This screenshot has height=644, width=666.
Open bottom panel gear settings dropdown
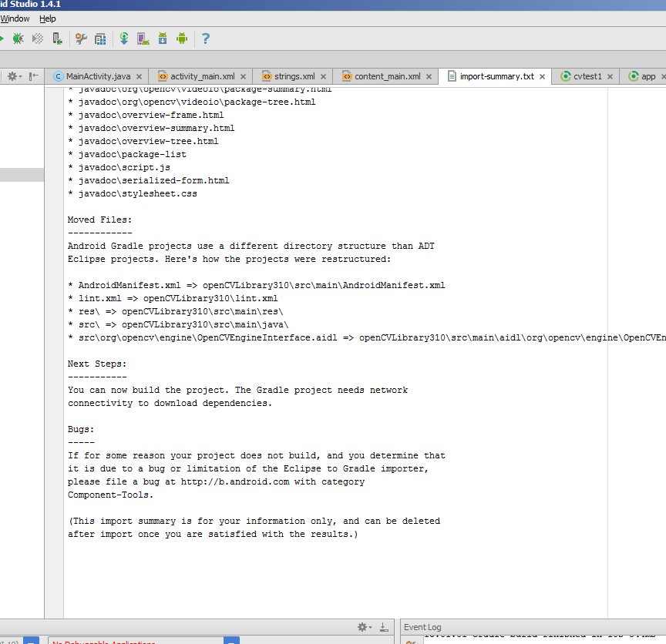coord(365,627)
